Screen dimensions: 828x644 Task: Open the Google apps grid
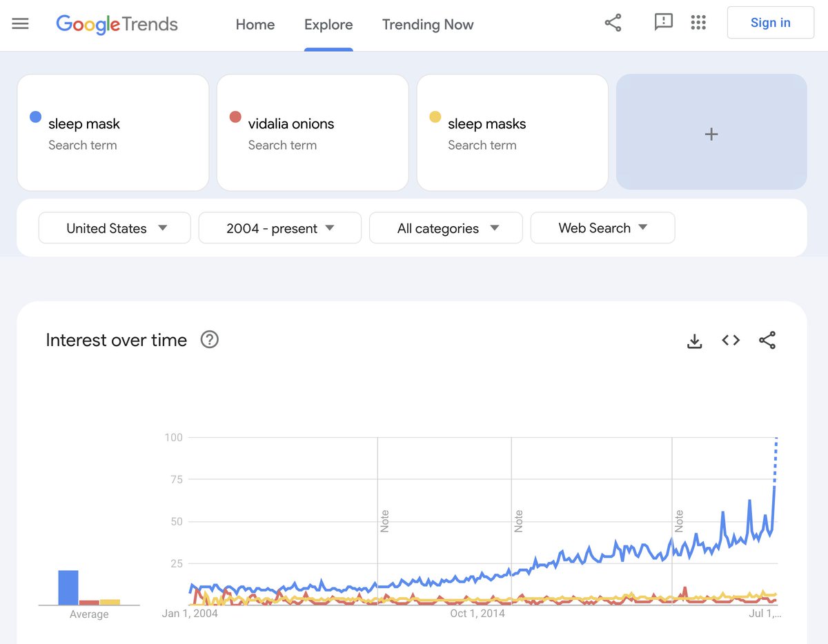point(698,23)
